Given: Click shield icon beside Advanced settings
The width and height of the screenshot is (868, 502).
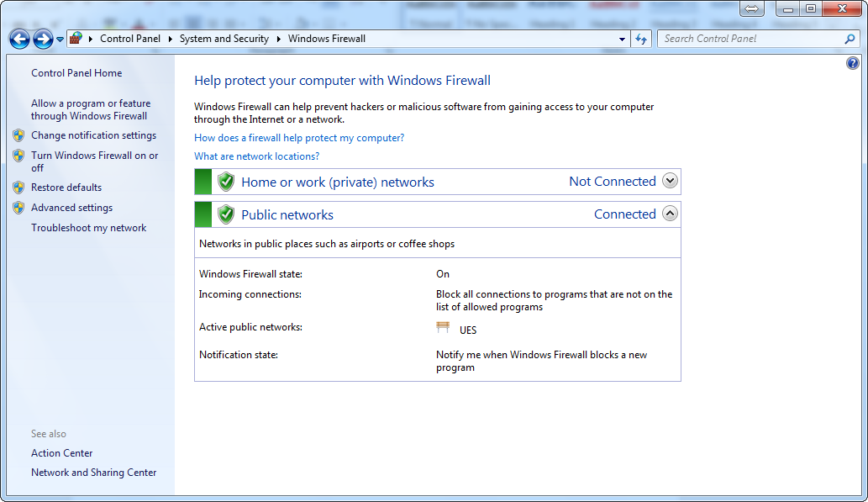Looking at the screenshot, I should (x=18, y=208).
